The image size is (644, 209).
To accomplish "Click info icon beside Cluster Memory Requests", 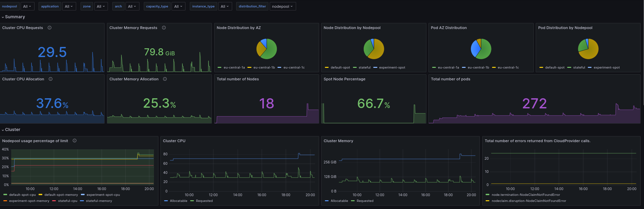I will pos(164,28).
